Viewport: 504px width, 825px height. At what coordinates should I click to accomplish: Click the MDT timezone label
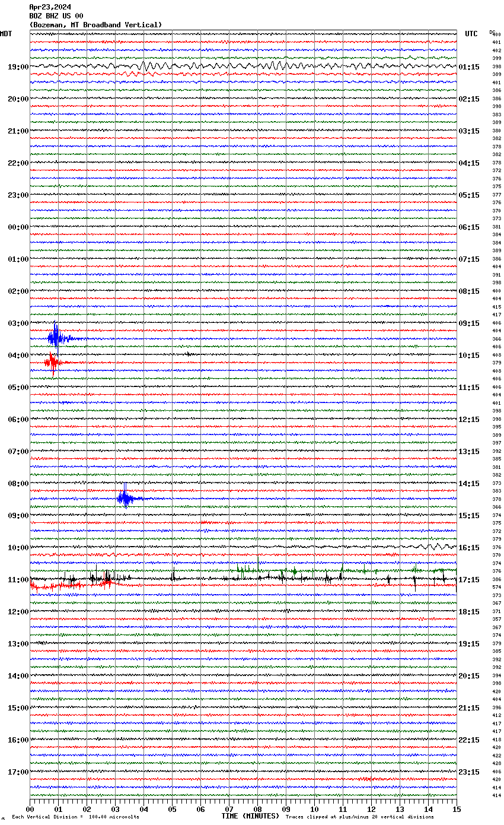pos(6,34)
